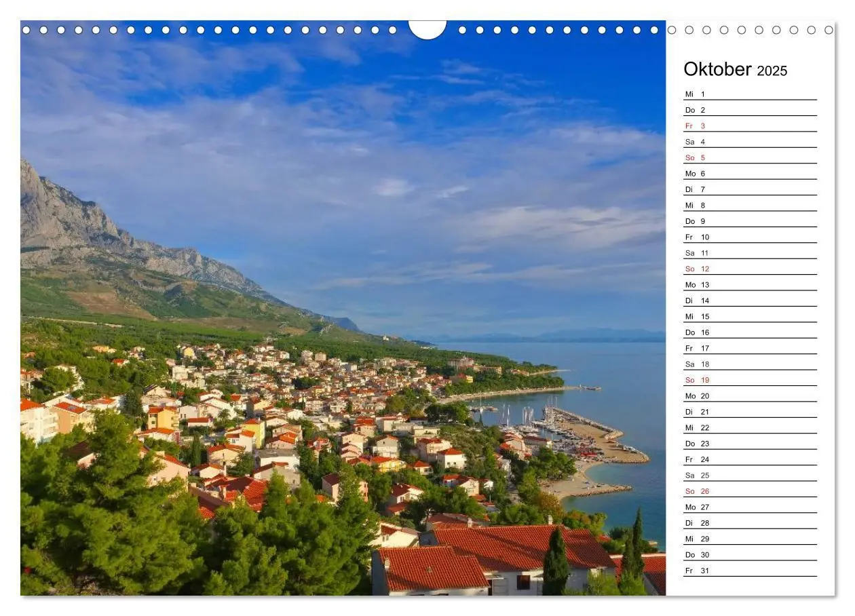Select the Mi 1 date row
Viewport: 855px width, 616px height.
(x=750, y=94)
